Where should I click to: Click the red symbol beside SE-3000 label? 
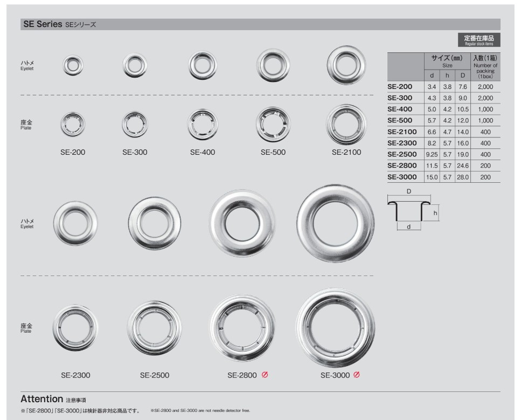pyautogui.click(x=357, y=375)
